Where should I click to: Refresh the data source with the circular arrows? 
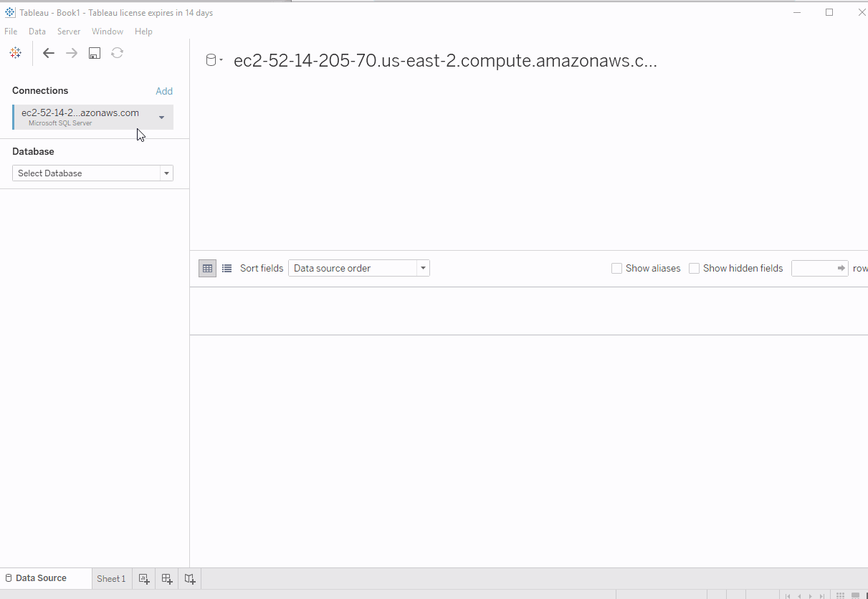(x=118, y=53)
